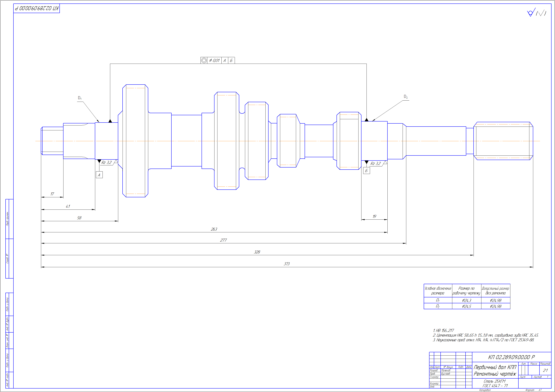
Task: Click the concentricity symbol in the tolerance frame
Action: (204, 60)
